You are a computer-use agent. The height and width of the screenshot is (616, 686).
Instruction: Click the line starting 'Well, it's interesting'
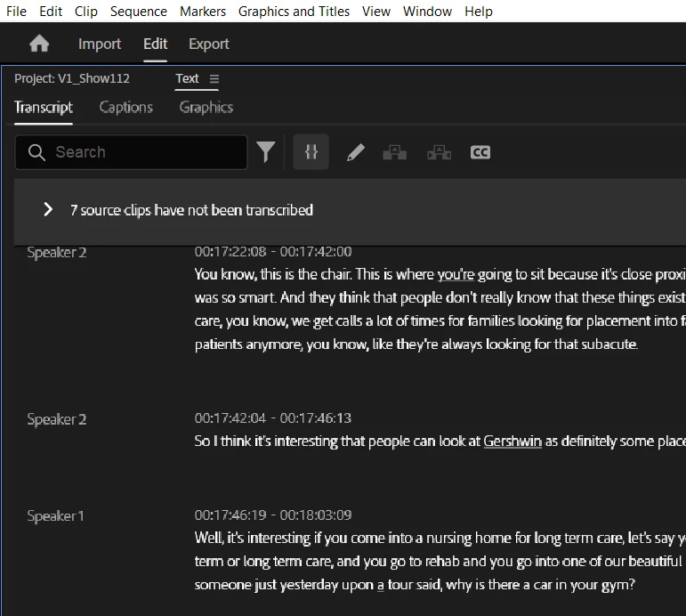440,538
